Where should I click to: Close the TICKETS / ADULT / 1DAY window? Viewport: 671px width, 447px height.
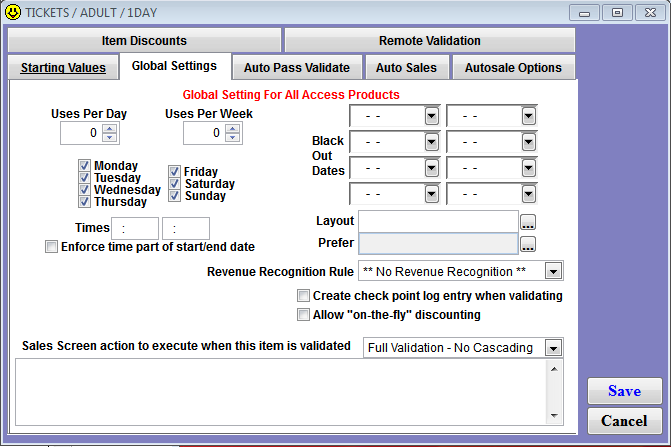[x=650, y=12]
